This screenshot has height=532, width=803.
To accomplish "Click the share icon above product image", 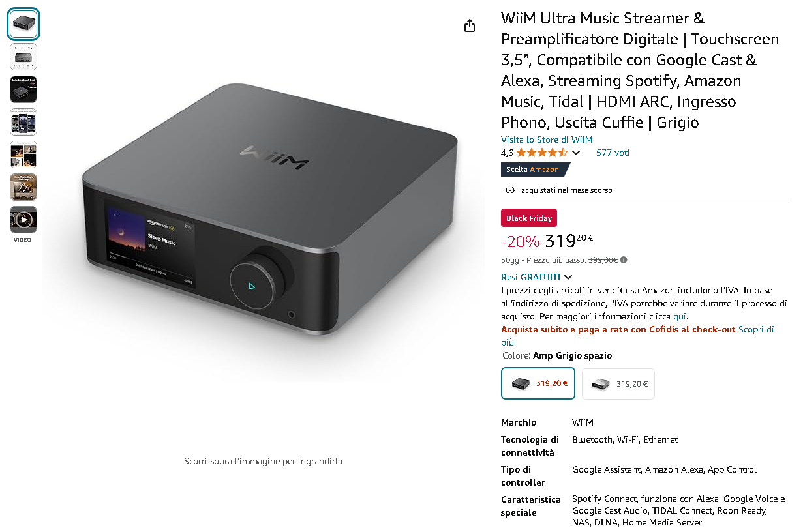I will tap(470, 25).
